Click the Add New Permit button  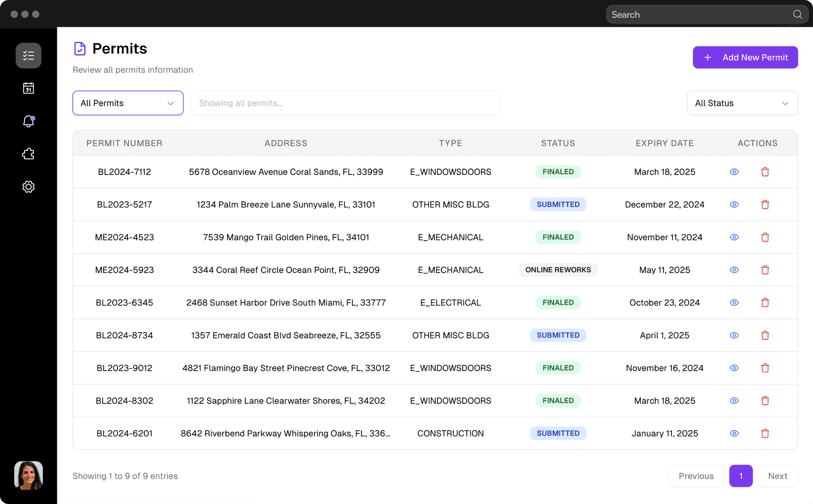(x=745, y=57)
